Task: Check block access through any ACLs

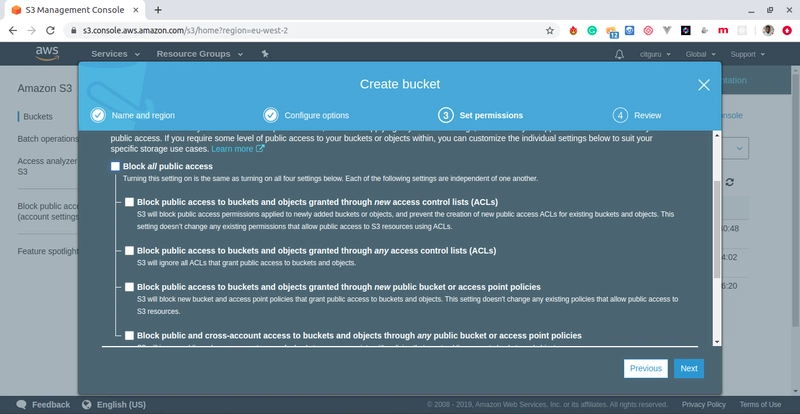Action: click(x=129, y=251)
